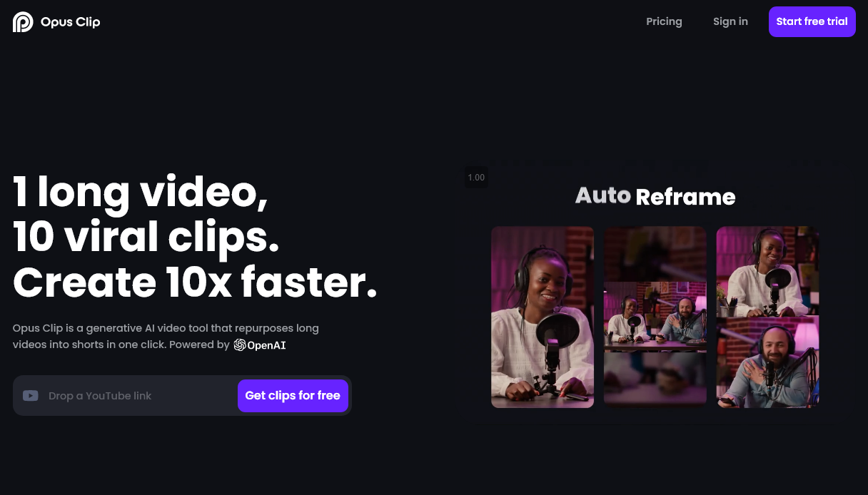Go to Sign in
The width and height of the screenshot is (868, 495).
pos(730,21)
